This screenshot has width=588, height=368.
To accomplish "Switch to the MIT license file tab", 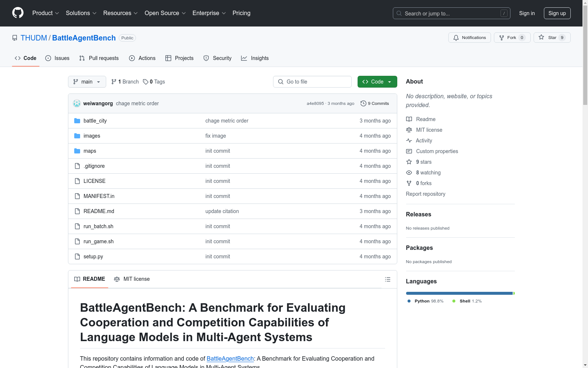I will 132,279.
